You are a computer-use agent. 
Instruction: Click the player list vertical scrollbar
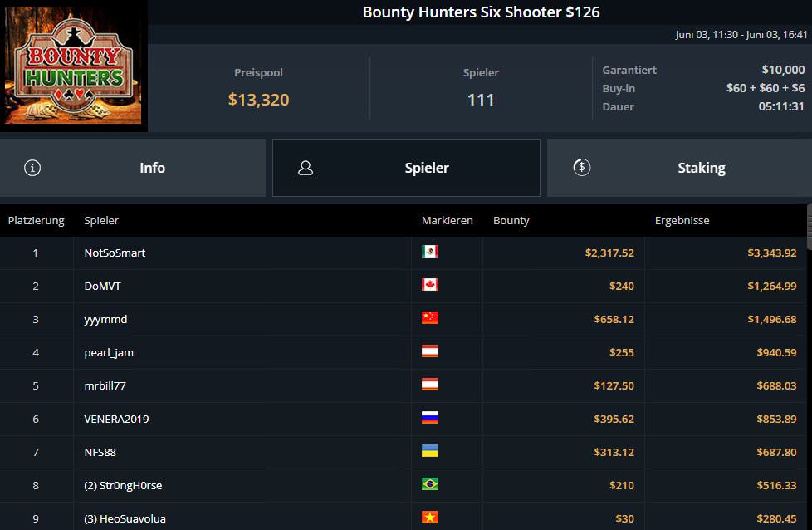[x=809, y=224]
